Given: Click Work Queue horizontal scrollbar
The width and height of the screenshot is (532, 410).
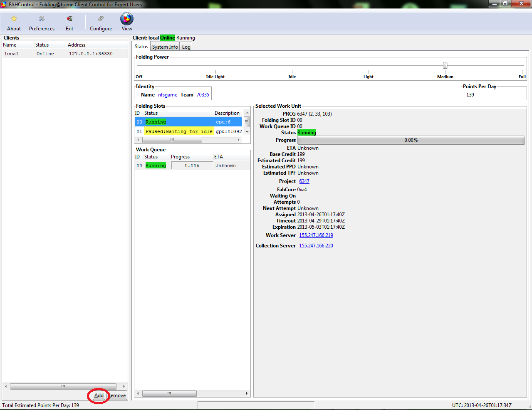Looking at the screenshot, I should (169, 393).
